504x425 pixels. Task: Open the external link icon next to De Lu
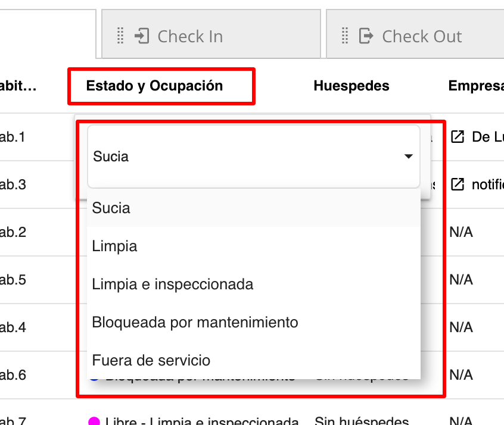[x=456, y=136]
